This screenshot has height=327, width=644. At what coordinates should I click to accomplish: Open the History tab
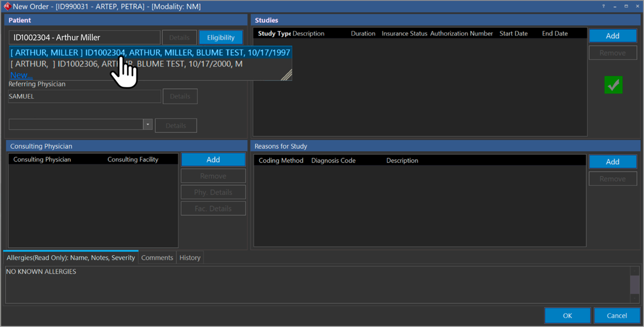190,257
